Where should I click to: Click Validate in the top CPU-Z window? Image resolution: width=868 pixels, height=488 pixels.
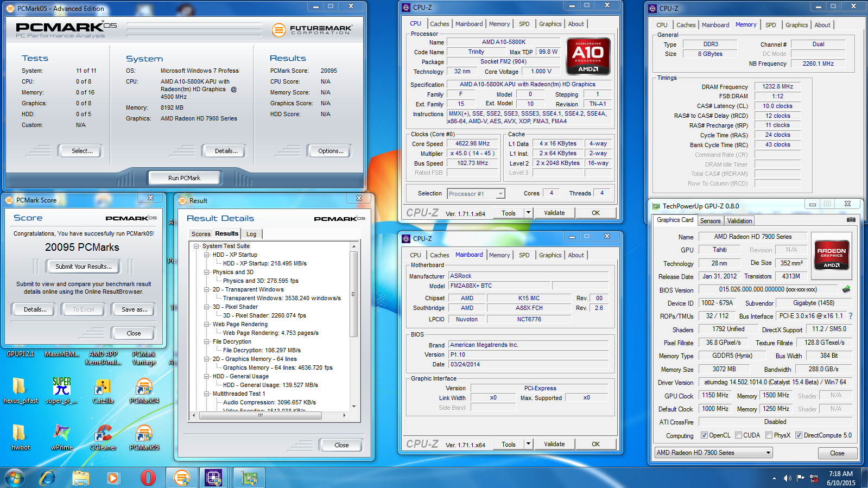(x=554, y=213)
